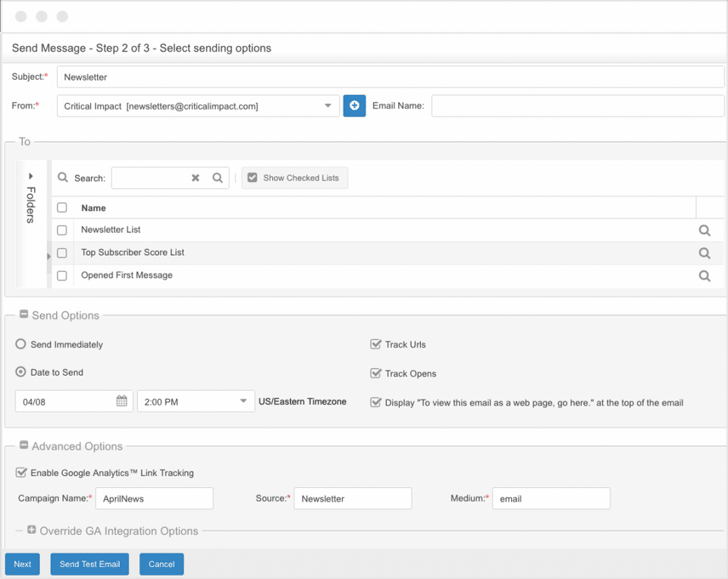This screenshot has height=579, width=728.
Task: Preview Top Subscriber Score List magnifier icon
Action: pyautogui.click(x=704, y=253)
